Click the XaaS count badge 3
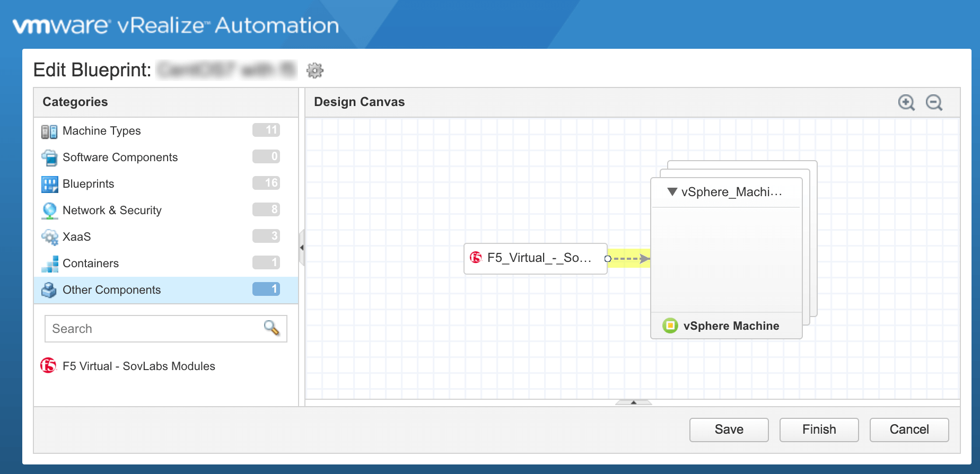Viewport: 980px width, 474px height. (266, 236)
